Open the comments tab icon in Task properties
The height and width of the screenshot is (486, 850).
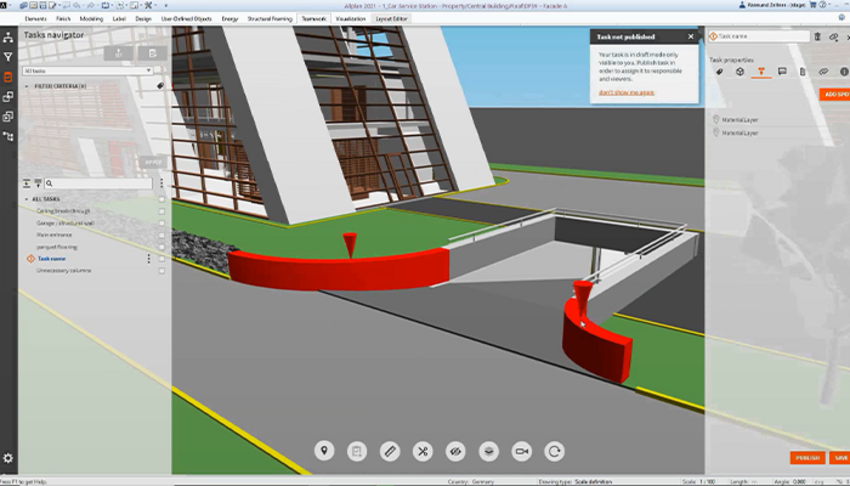click(x=782, y=72)
